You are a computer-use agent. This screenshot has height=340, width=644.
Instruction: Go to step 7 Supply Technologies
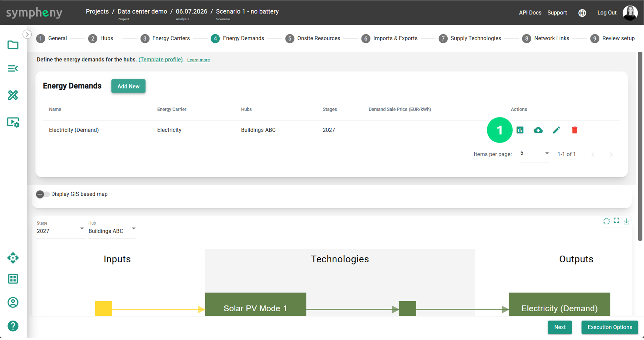coord(470,38)
